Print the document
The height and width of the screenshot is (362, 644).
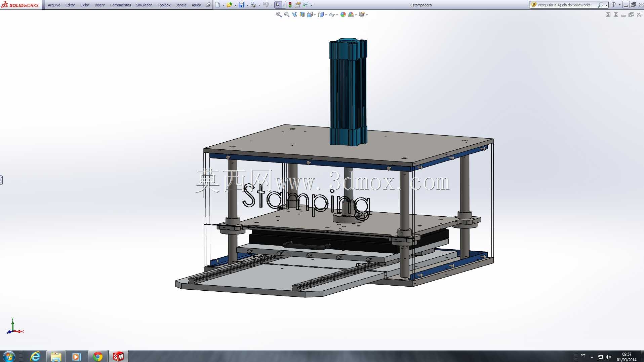pyautogui.click(x=253, y=5)
